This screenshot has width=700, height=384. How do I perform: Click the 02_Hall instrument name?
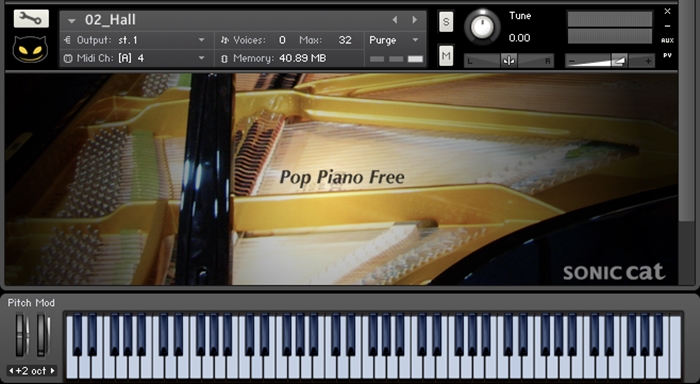click(x=110, y=20)
